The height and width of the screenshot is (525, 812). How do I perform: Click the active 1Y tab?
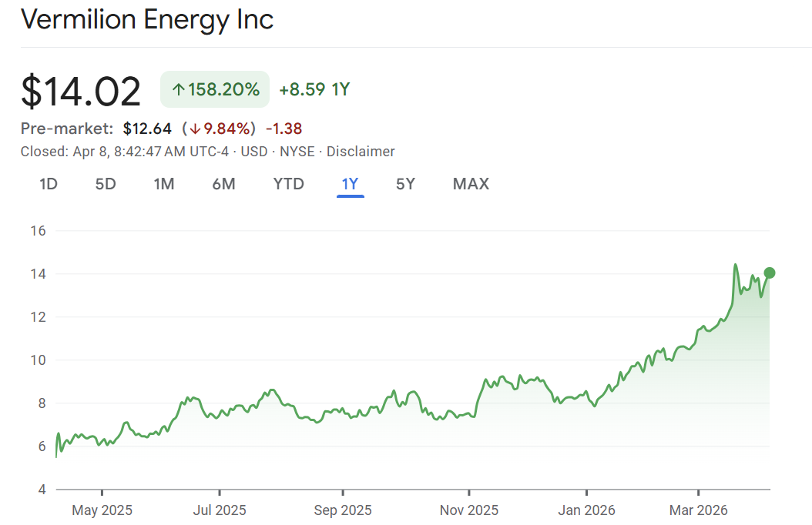350,184
